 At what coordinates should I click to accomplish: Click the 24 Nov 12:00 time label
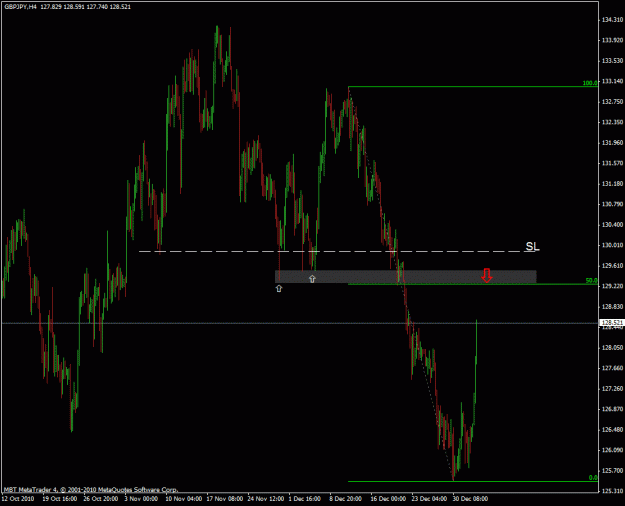click(x=266, y=499)
